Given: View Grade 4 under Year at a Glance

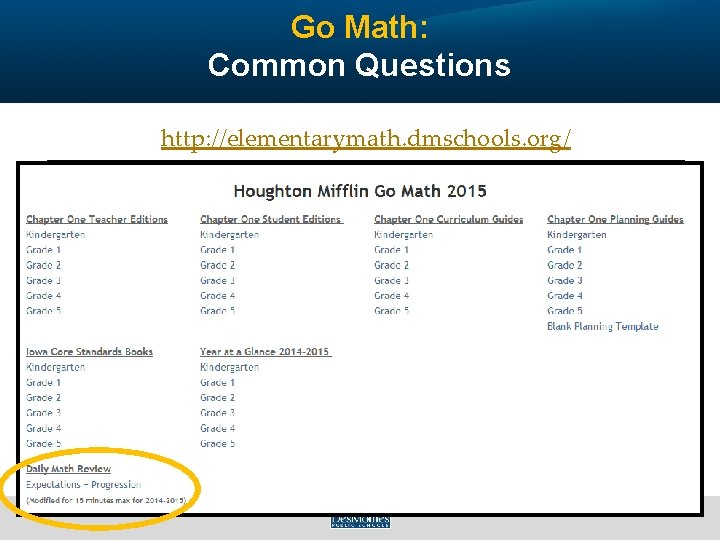Looking at the screenshot, I should 218,428.
